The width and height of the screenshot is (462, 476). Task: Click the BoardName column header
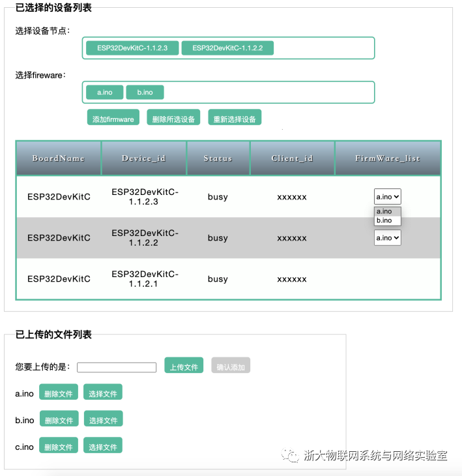coord(59,158)
